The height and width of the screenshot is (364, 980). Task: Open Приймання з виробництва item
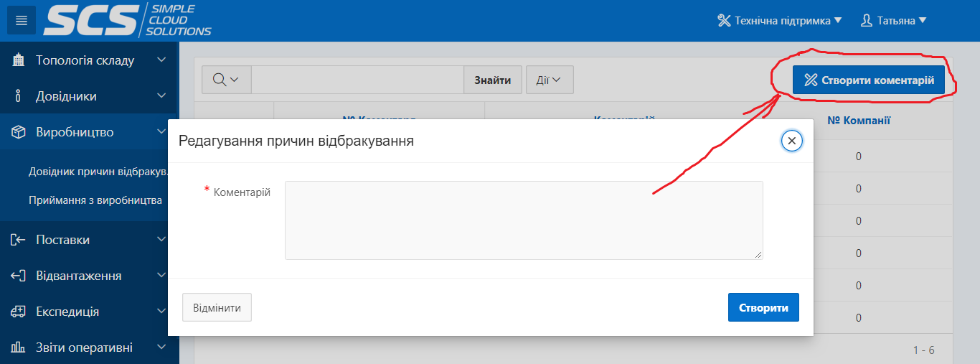[x=95, y=200]
